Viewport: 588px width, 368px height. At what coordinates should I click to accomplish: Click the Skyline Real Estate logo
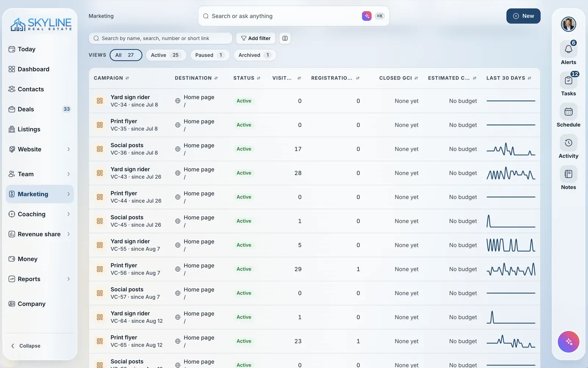(41, 24)
